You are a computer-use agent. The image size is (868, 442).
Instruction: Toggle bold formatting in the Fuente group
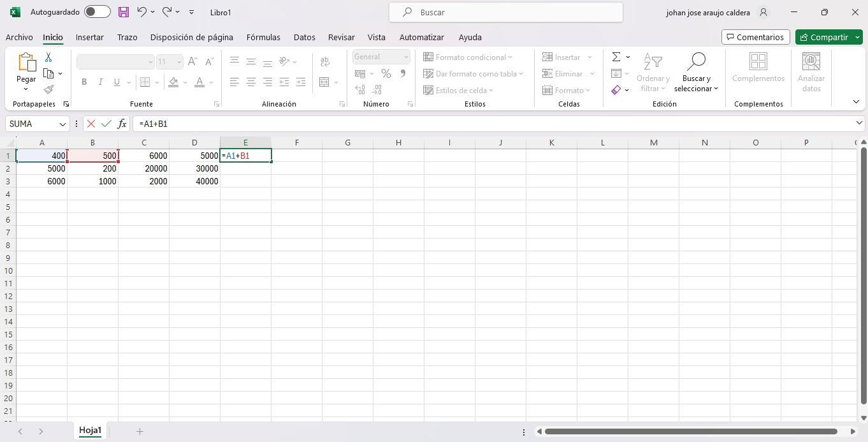click(x=83, y=82)
